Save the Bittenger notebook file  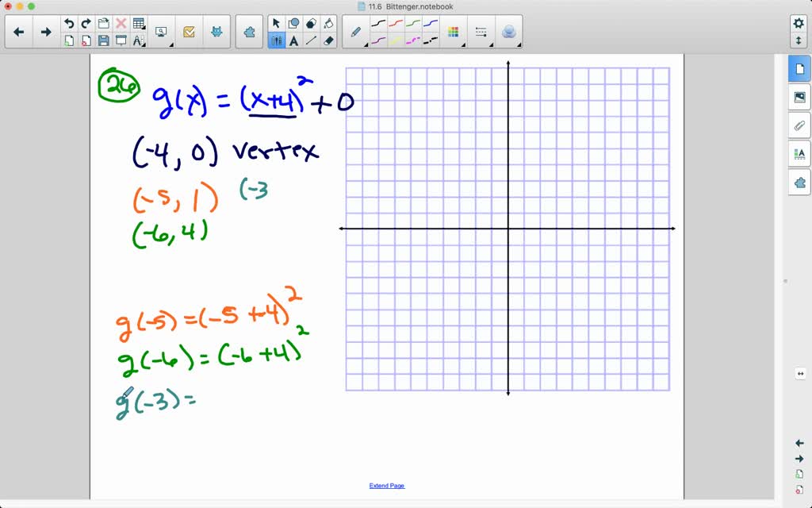point(104,40)
